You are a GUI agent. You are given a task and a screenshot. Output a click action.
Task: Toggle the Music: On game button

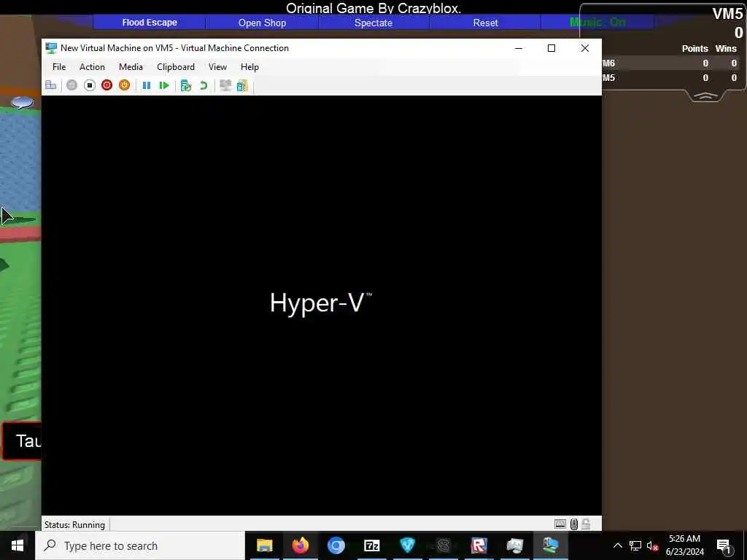click(597, 23)
